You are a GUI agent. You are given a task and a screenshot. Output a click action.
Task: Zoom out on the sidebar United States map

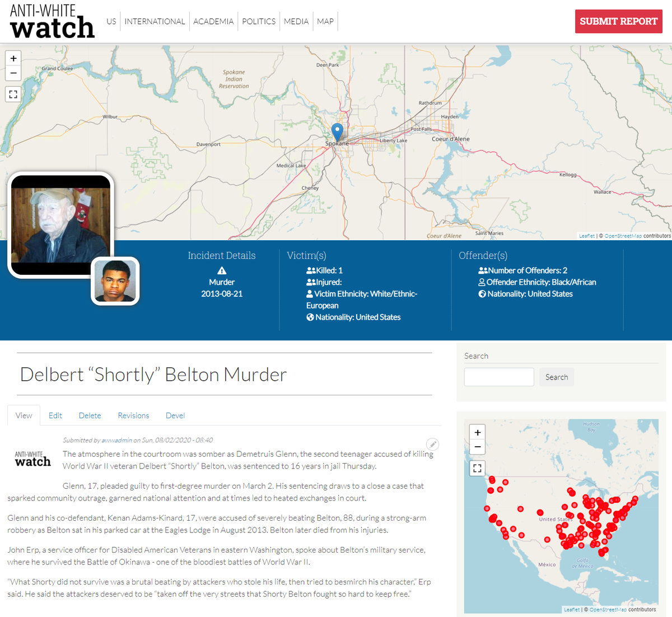[x=477, y=447]
